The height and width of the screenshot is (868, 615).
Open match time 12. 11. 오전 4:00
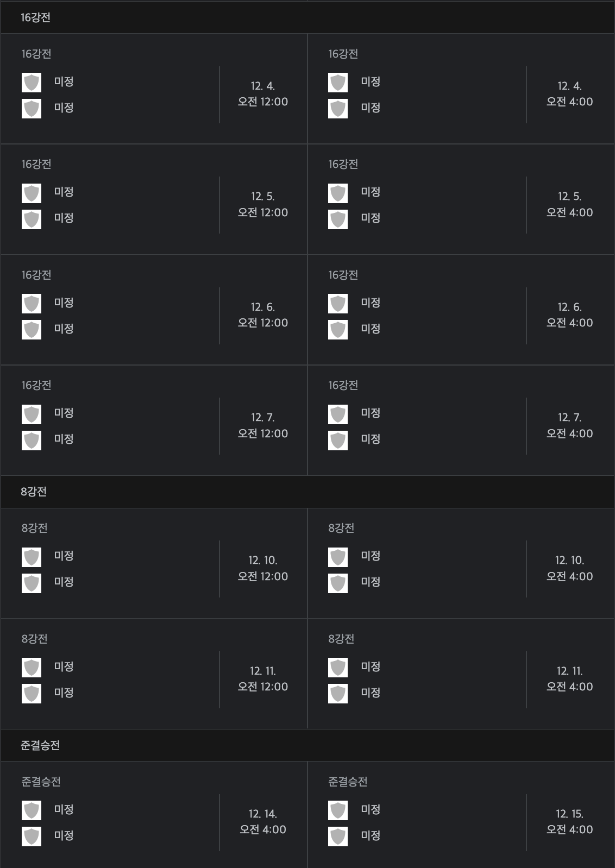[569, 679]
